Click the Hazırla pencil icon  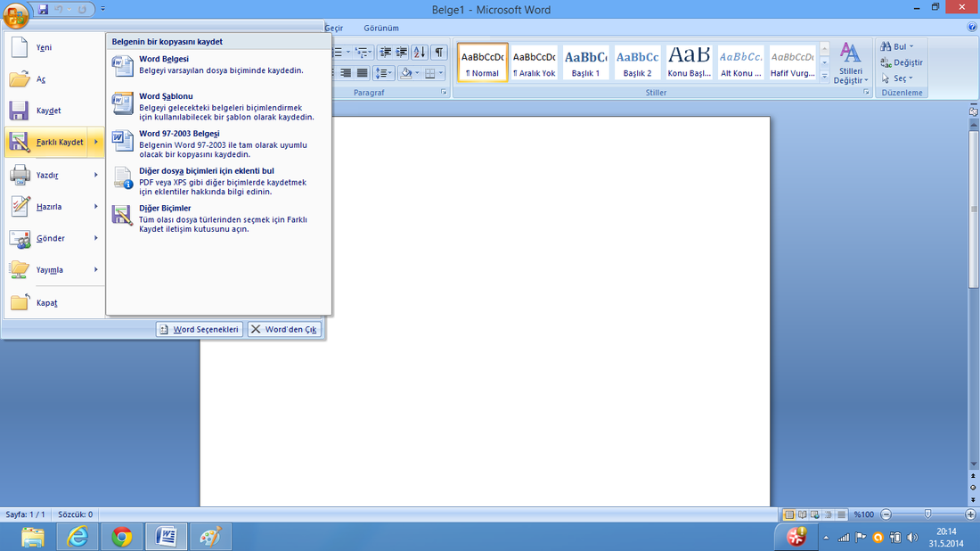(x=20, y=206)
